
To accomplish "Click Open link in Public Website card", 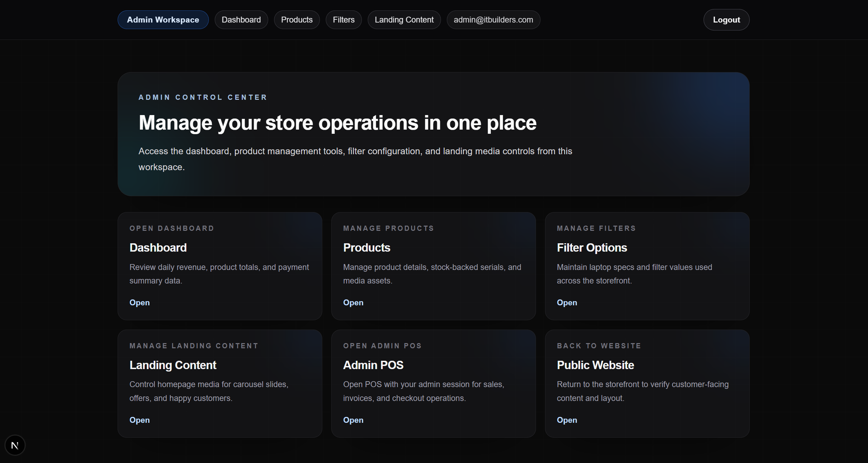I will [x=567, y=420].
